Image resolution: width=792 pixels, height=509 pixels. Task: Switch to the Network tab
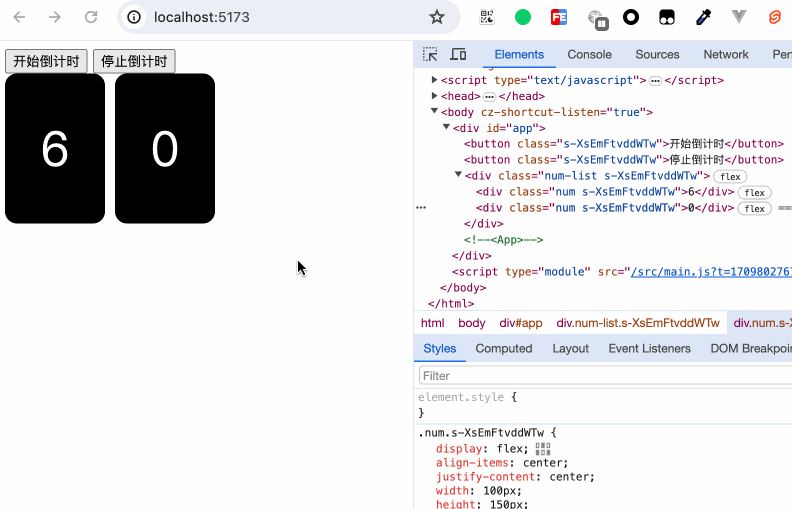(x=726, y=55)
